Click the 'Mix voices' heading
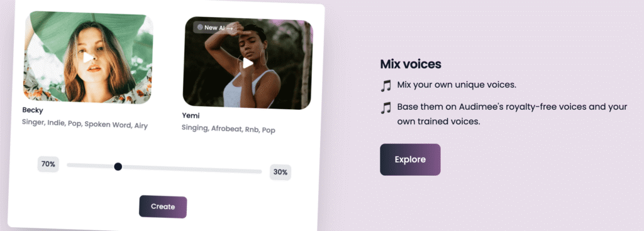 [410, 64]
